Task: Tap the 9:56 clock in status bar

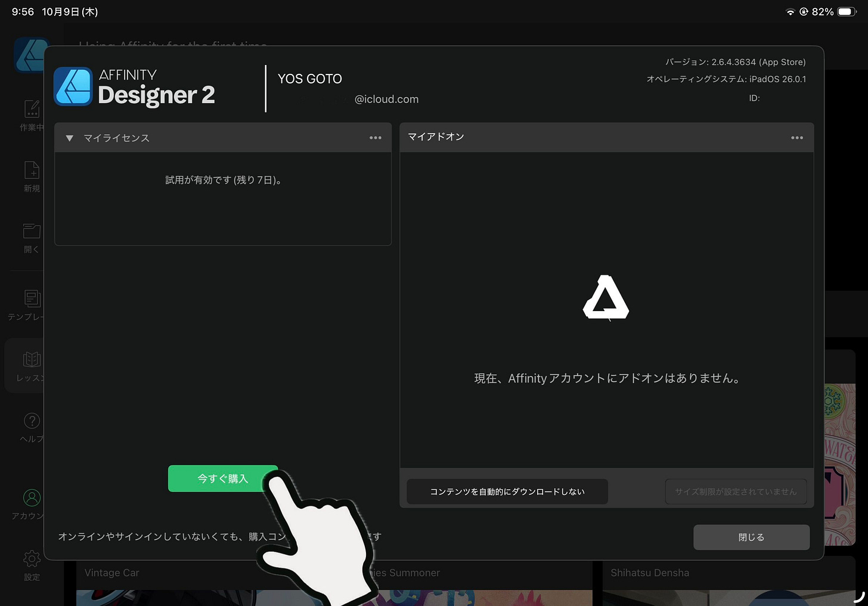Action: tap(23, 12)
